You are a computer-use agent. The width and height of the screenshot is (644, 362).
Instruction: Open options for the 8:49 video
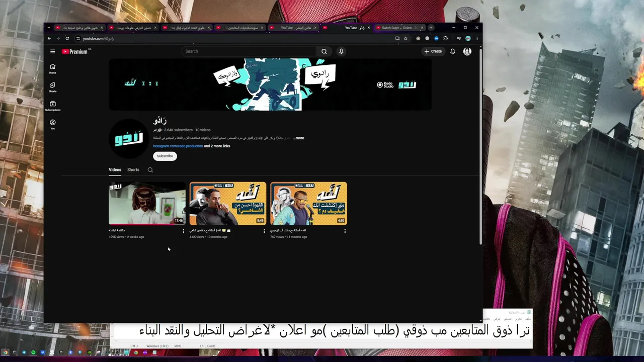tap(264, 231)
